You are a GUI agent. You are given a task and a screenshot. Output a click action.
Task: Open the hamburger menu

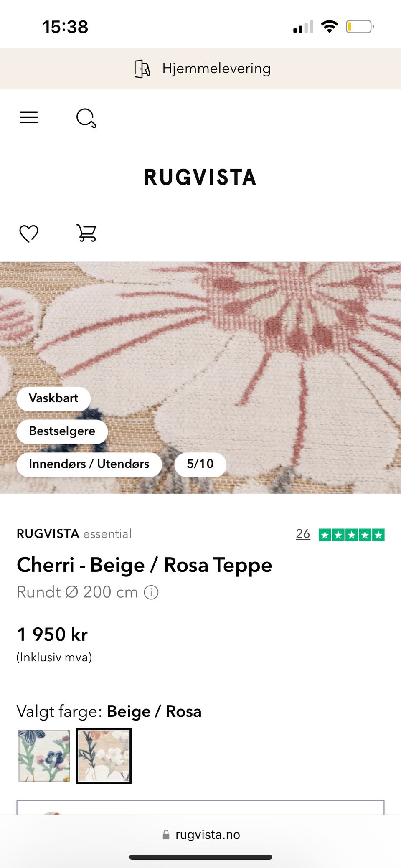[x=29, y=117]
